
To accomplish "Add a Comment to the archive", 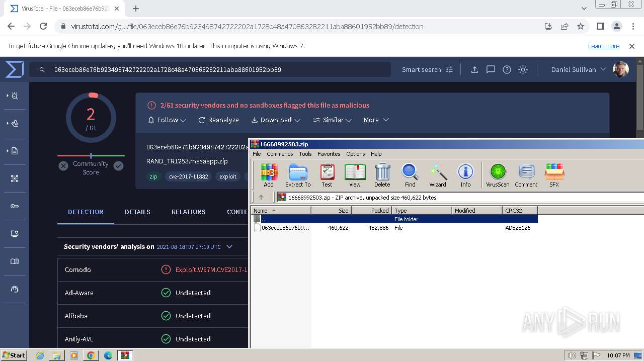I will pyautogui.click(x=526, y=175).
